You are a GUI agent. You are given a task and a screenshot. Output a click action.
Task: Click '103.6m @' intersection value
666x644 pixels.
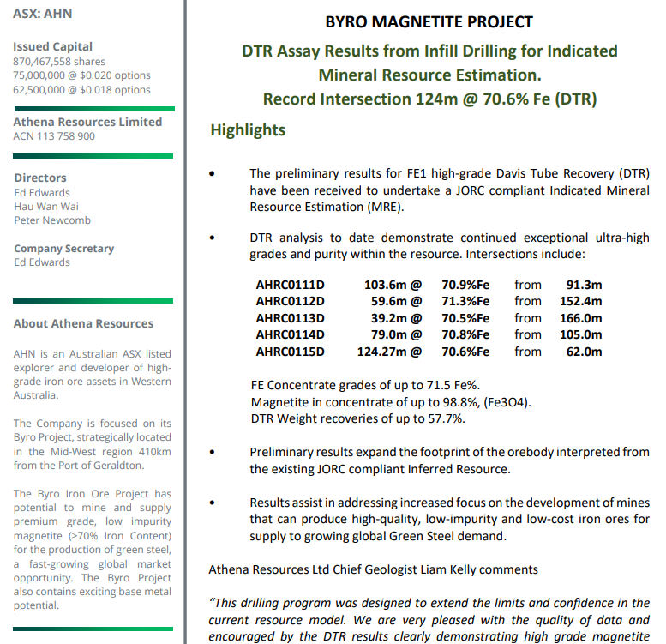pos(393,285)
